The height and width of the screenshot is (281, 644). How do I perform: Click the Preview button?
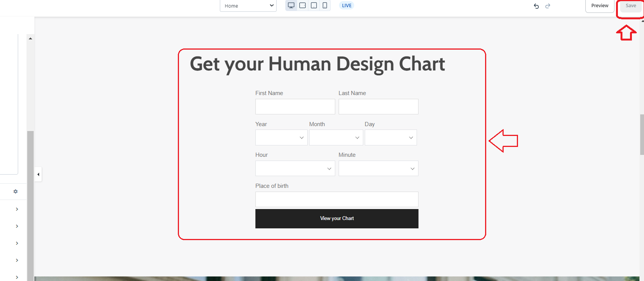(600, 6)
